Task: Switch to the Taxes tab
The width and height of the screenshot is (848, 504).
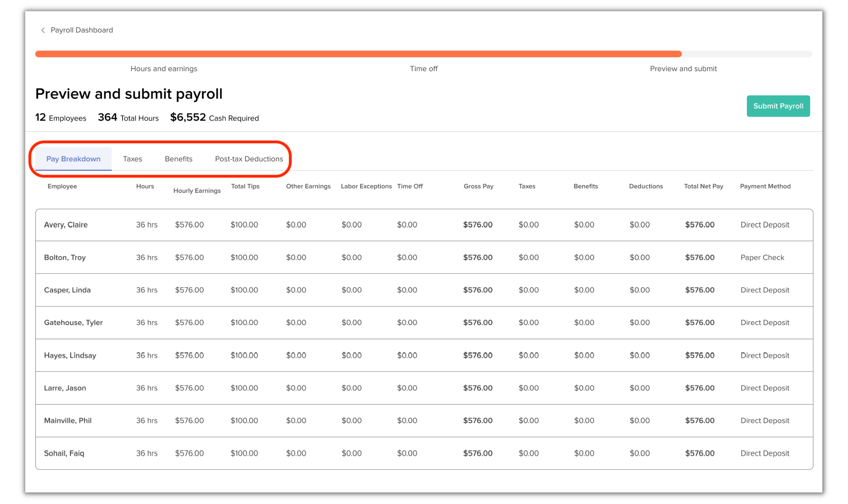Action: coord(132,159)
